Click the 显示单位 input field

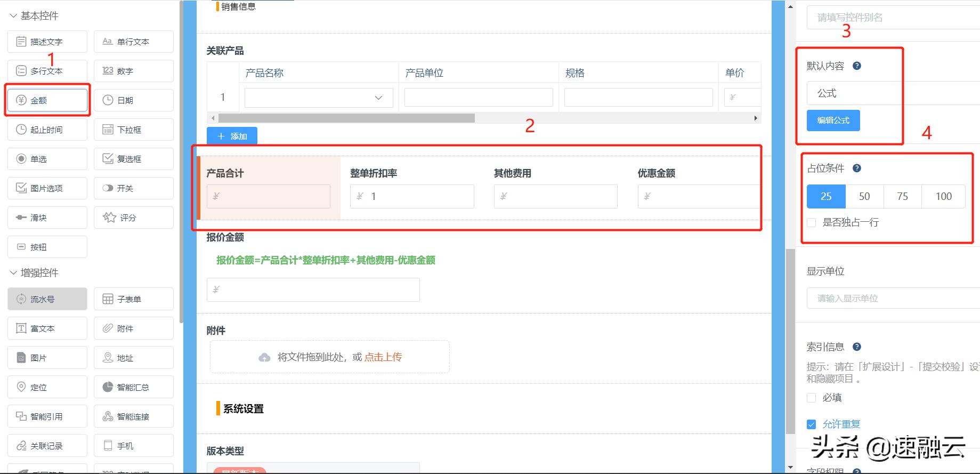pos(893,298)
